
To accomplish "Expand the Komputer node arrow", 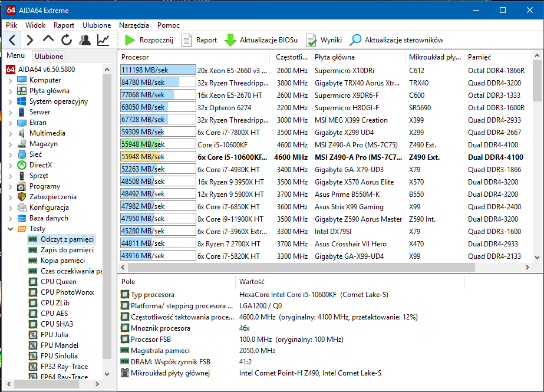I will (11, 81).
